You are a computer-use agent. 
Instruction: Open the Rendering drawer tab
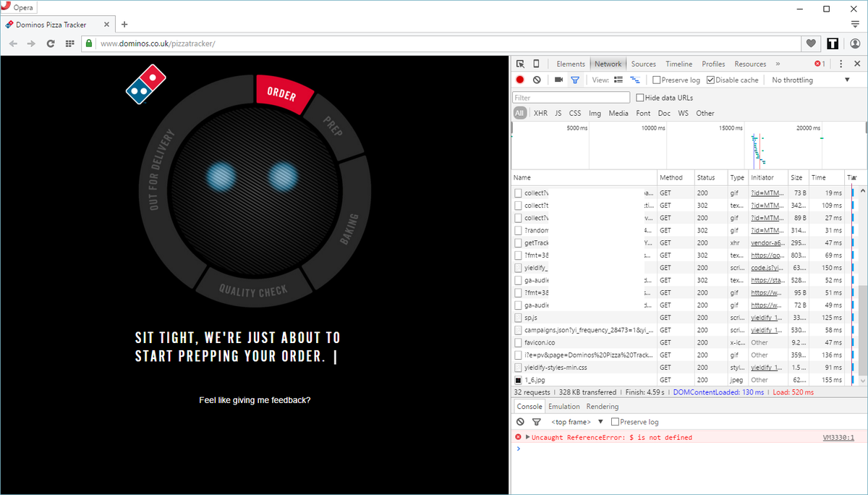pos(603,406)
